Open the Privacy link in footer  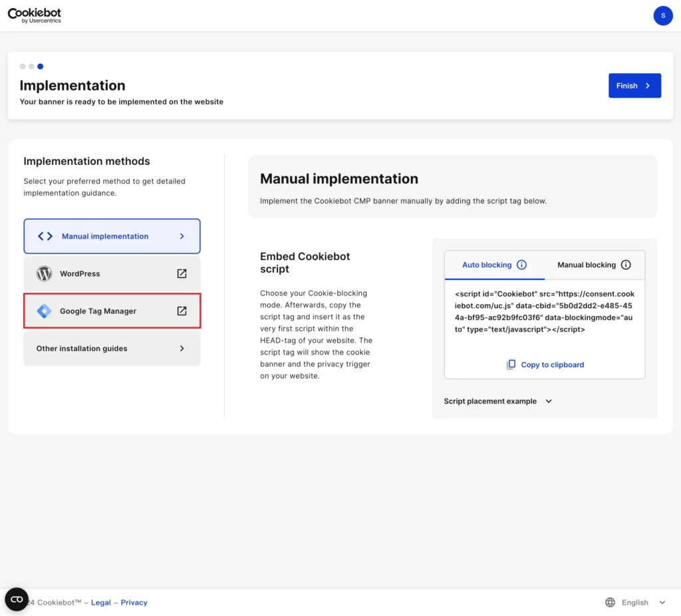(x=134, y=602)
